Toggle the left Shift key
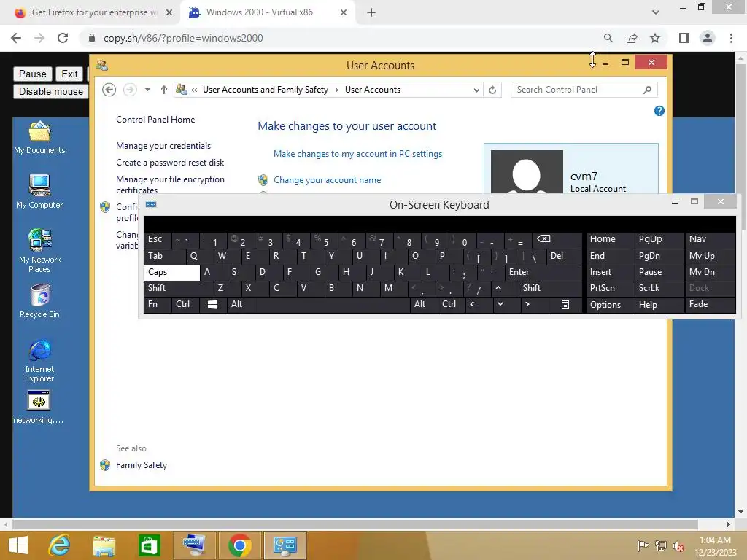Screen dimensions: 747x560 click(x=179, y=288)
